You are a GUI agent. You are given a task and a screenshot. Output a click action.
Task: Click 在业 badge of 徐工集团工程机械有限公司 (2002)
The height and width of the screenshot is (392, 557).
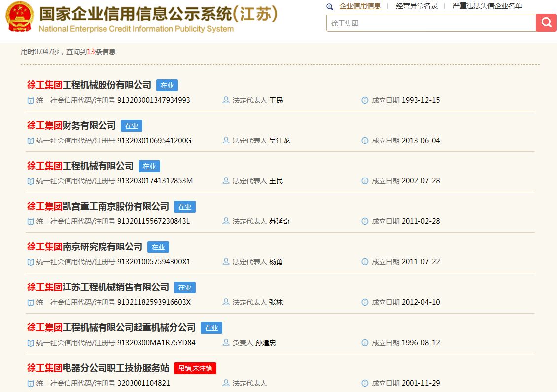click(149, 166)
